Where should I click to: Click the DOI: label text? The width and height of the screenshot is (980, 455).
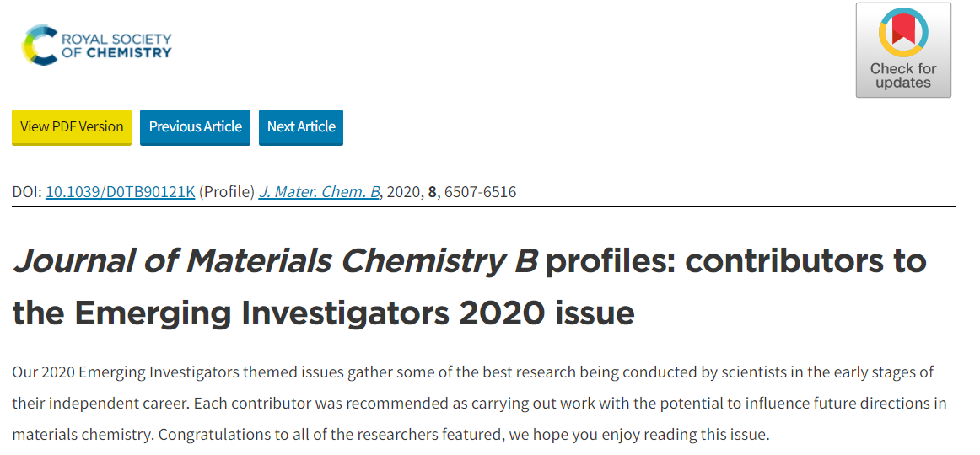pos(27,191)
